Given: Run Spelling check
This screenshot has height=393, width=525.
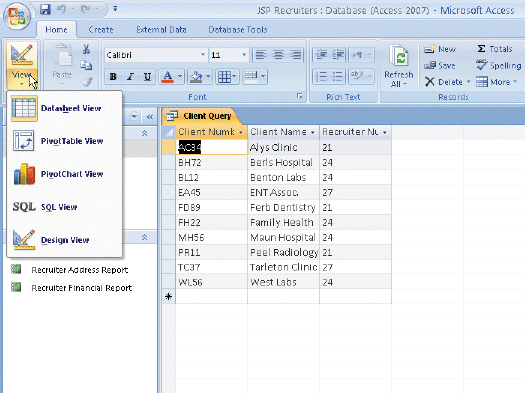Looking at the screenshot, I should point(499,65).
